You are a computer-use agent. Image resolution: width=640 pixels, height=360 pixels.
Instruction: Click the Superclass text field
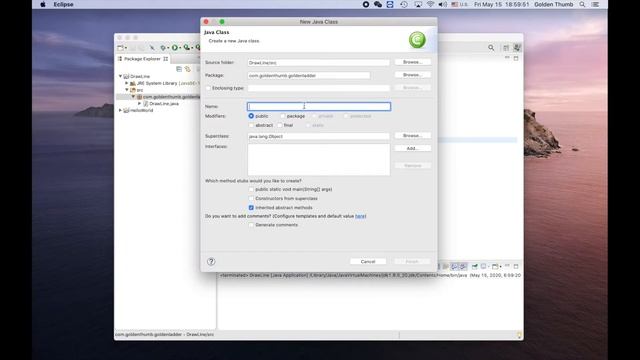point(319,136)
